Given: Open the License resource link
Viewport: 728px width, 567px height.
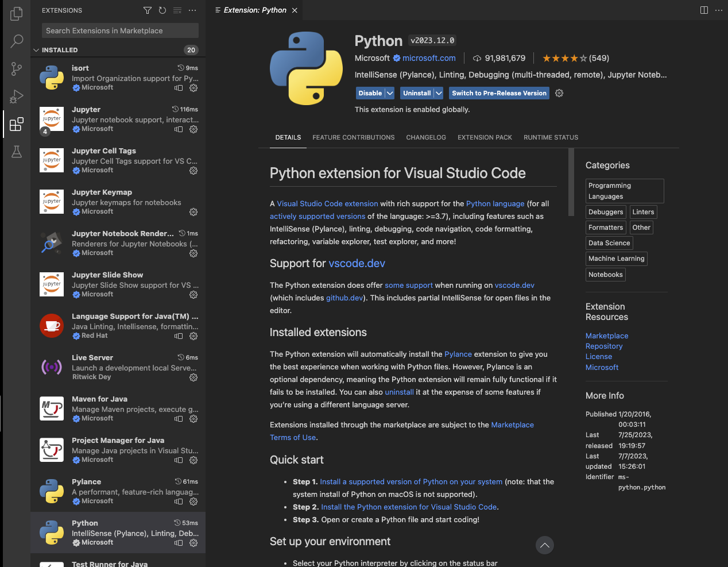Looking at the screenshot, I should coord(599,357).
